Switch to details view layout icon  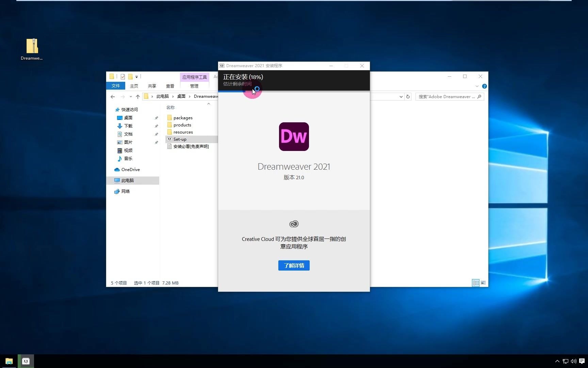click(x=476, y=283)
